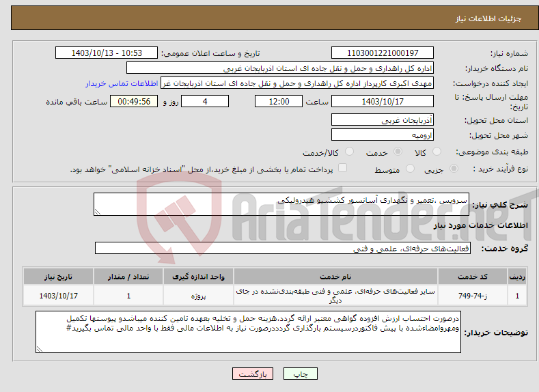This screenshot has width=539, height=392.
Task: Click the quantity cell showing 1
Action: 128,296
